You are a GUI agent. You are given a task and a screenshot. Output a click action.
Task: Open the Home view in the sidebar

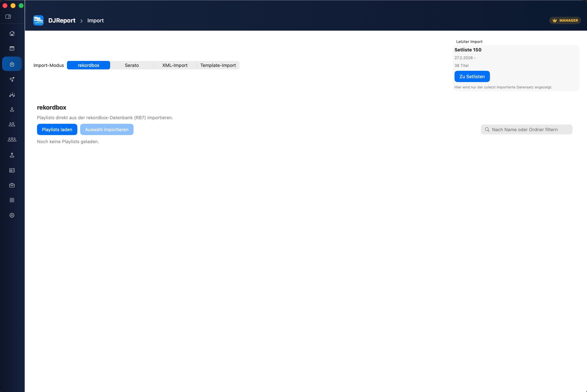(12, 33)
